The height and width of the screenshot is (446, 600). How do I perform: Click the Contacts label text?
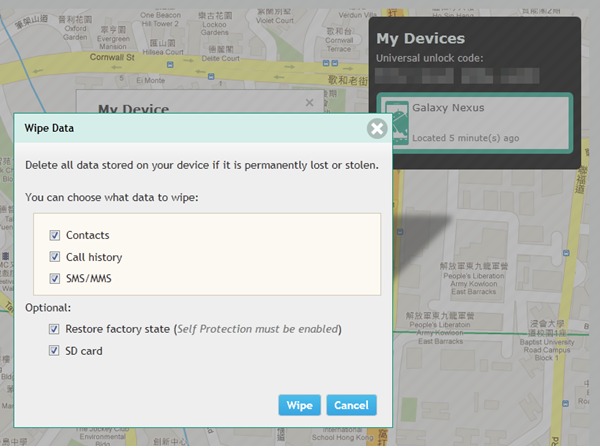pyautogui.click(x=88, y=235)
